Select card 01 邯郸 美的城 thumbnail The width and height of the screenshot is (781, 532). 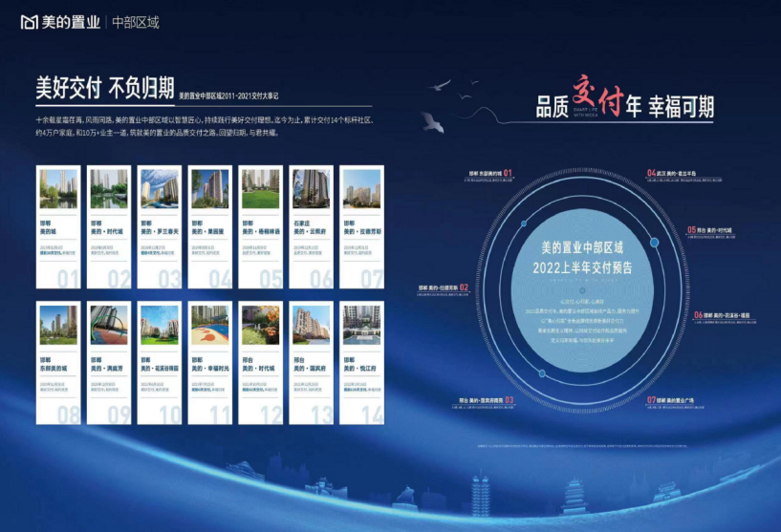pos(56,189)
